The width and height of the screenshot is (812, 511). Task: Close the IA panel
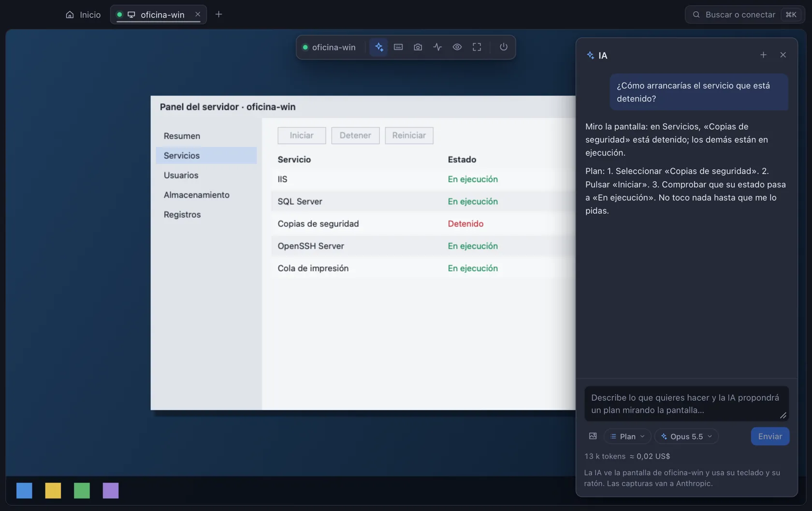click(783, 55)
